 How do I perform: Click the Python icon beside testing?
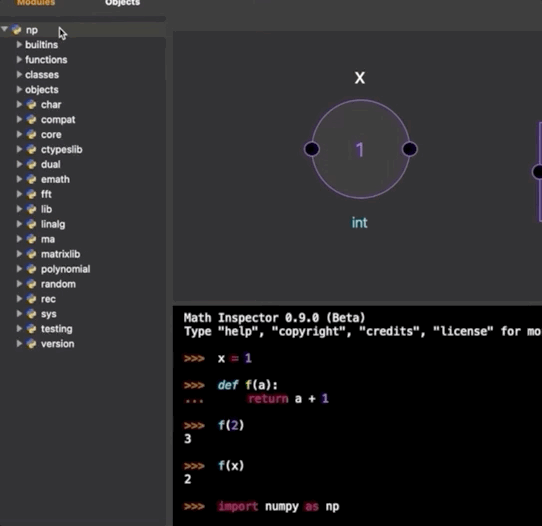(31, 329)
